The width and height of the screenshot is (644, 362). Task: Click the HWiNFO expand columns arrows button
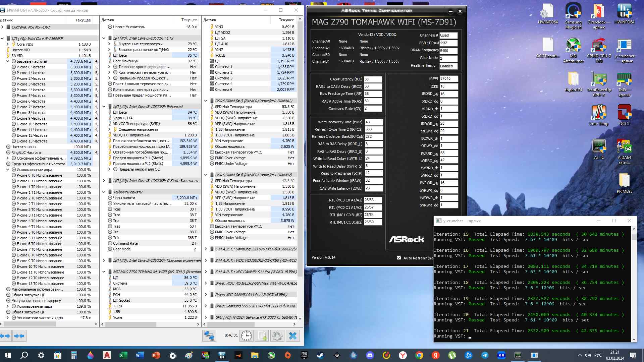tap(6, 336)
